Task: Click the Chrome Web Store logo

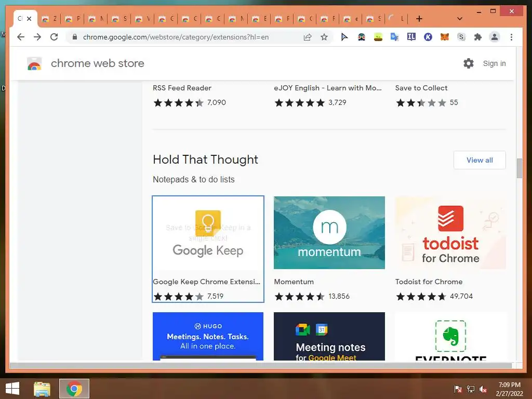Action: pyautogui.click(x=34, y=63)
